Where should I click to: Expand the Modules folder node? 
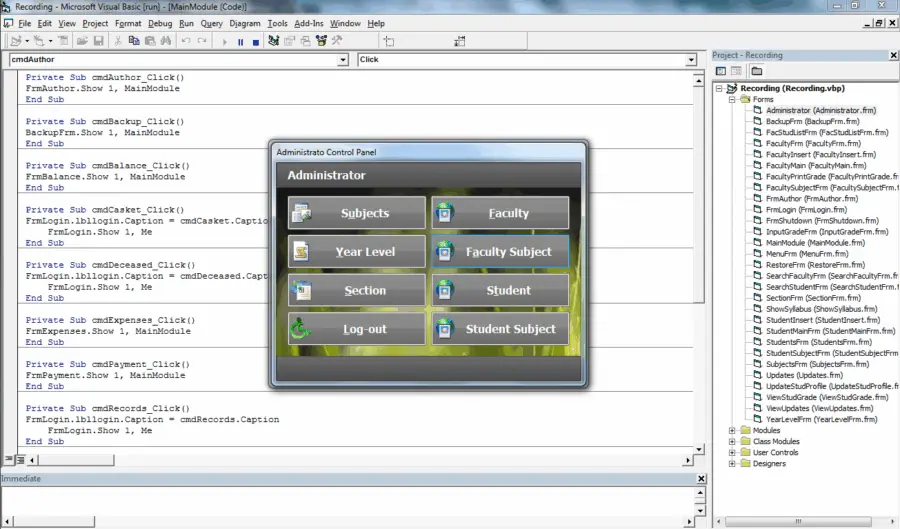tap(732, 430)
